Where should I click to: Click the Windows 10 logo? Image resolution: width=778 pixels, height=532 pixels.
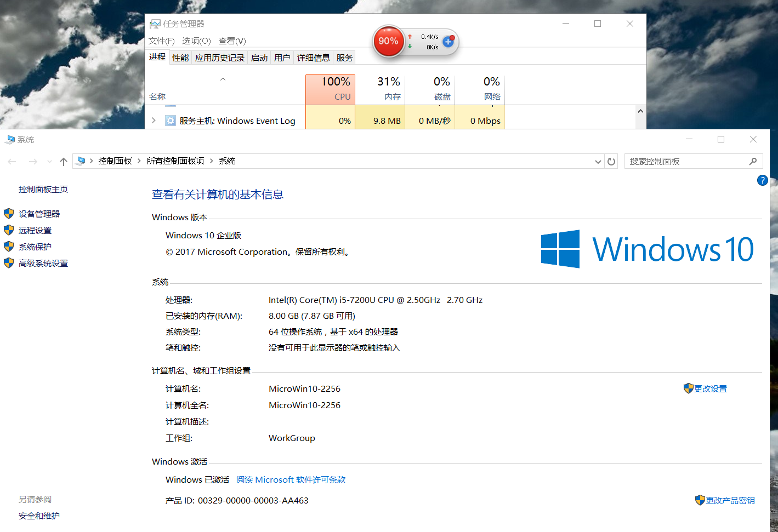point(648,249)
